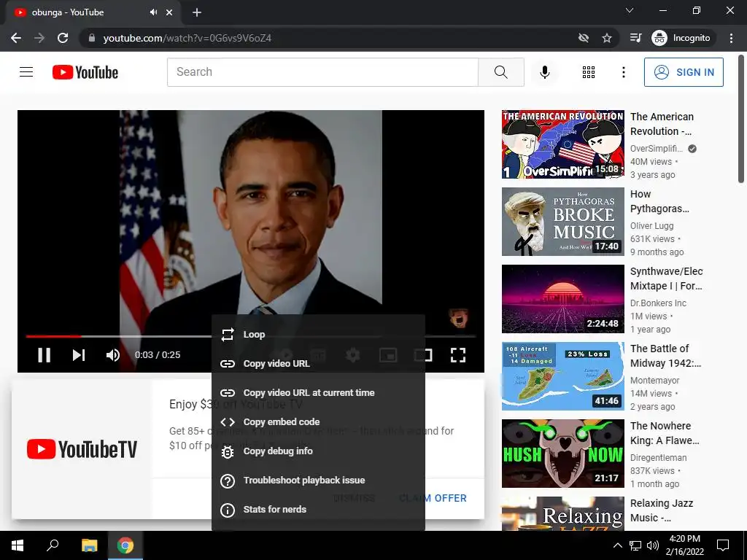Open taskbar clock showing 4:20 PM
This screenshot has height=560, width=747.
[x=684, y=545]
